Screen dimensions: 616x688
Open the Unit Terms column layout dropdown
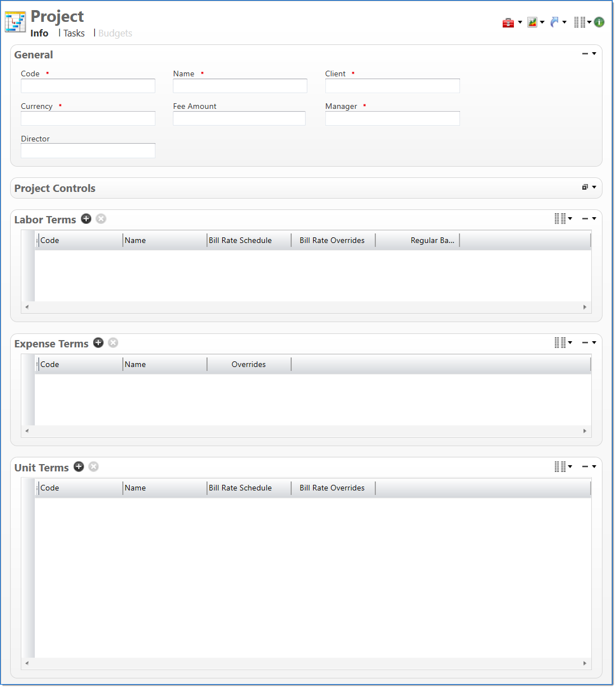click(563, 467)
